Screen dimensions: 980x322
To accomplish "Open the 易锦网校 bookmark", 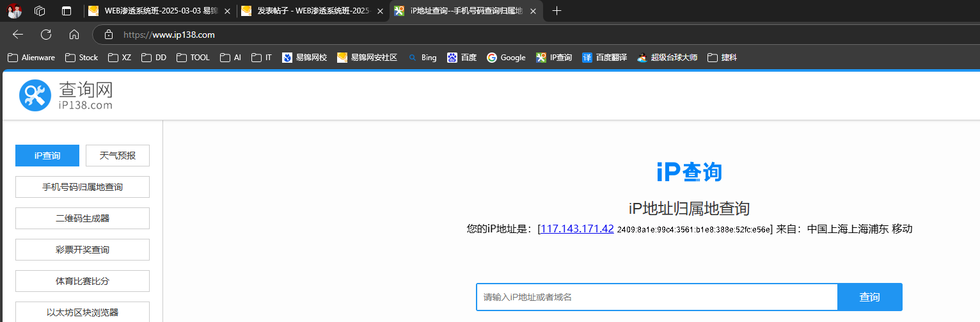I will [304, 58].
